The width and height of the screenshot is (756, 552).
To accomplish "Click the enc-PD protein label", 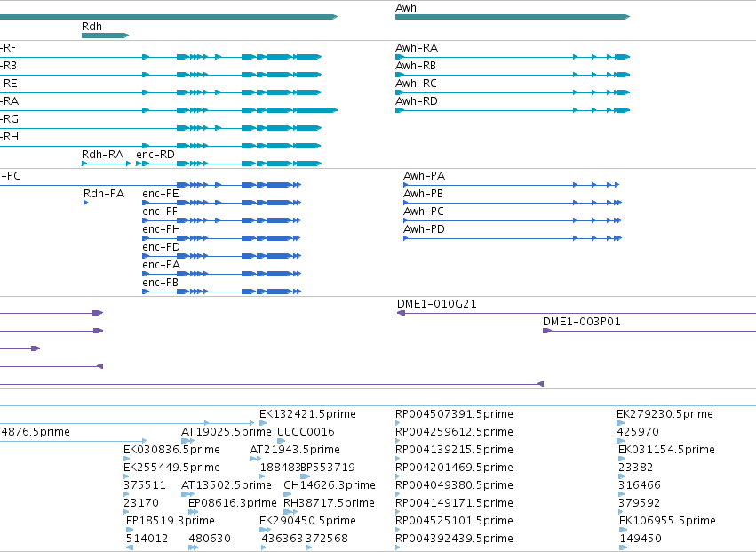I will click(x=161, y=247).
